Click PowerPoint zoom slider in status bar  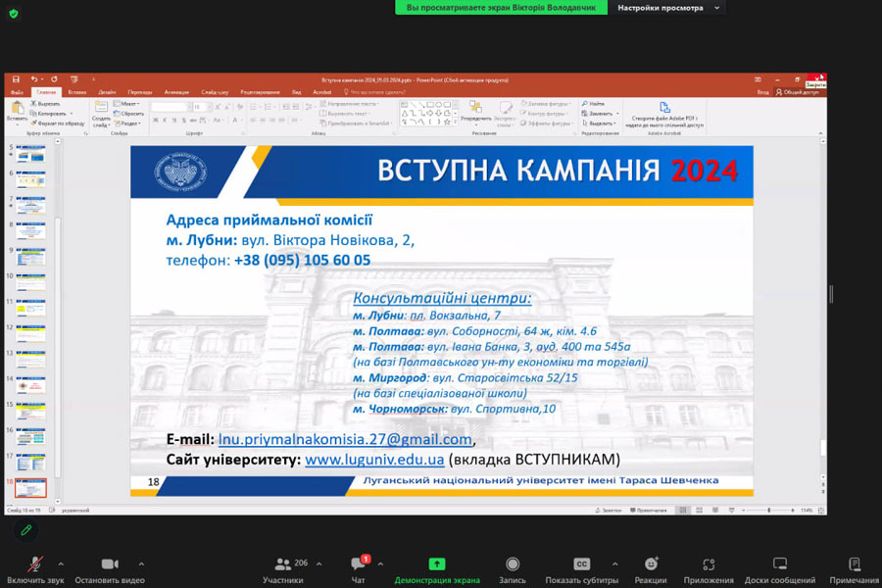(x=768, y=511)
